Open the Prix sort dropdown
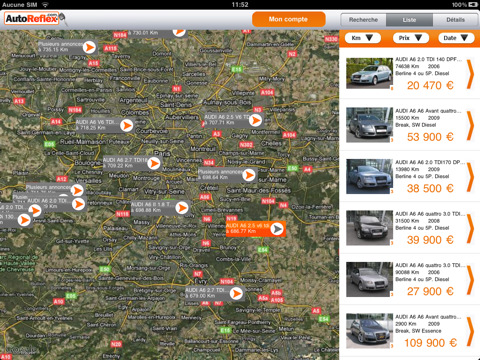This screenshot has width=480, height=360. coord(411,38)
